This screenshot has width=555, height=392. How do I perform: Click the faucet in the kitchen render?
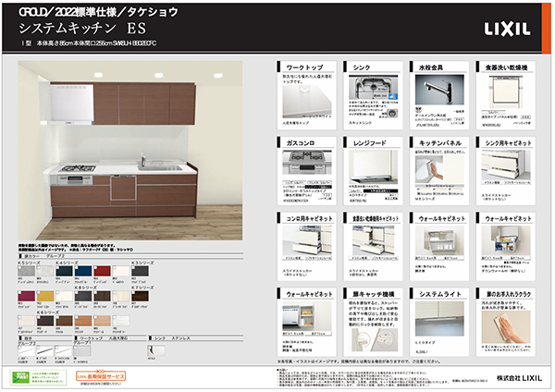point(143,160)
